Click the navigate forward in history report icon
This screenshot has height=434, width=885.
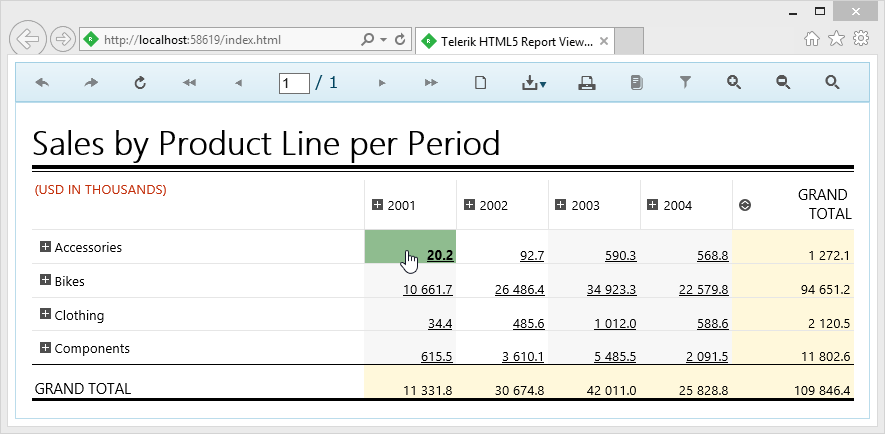pyautogui.click(x=91, y=83)
